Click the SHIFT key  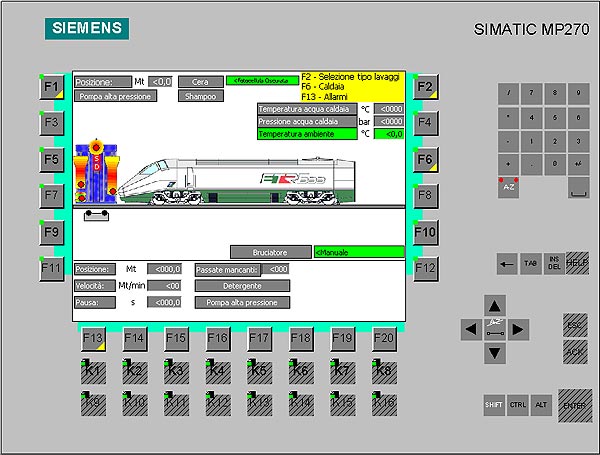tap(494, 405)
